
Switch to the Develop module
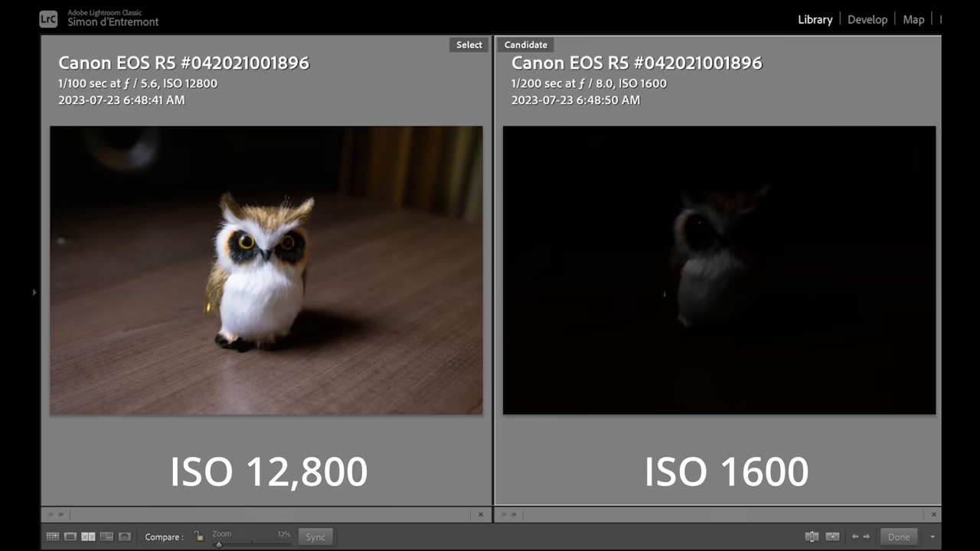click(867, 19)
